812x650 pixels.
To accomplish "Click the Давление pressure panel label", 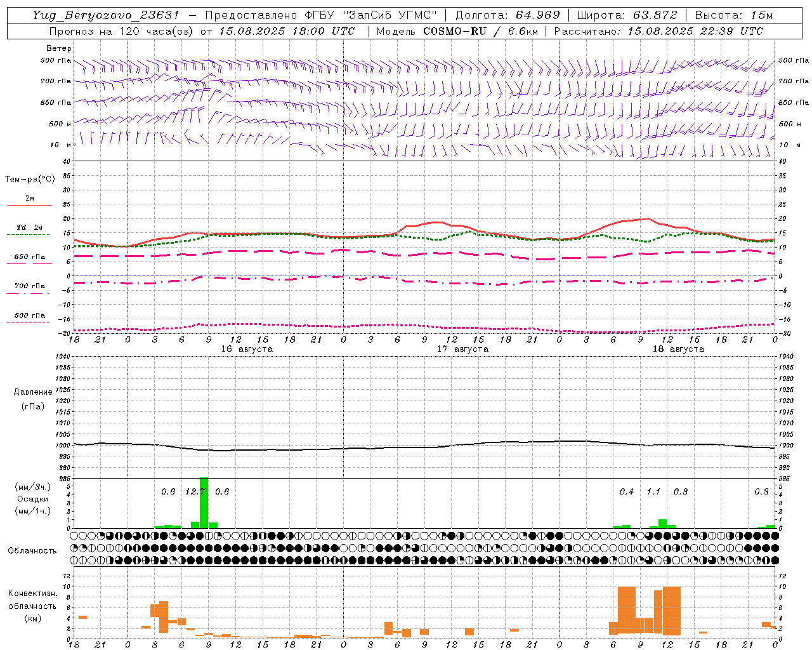I will (x=33, y=392).
